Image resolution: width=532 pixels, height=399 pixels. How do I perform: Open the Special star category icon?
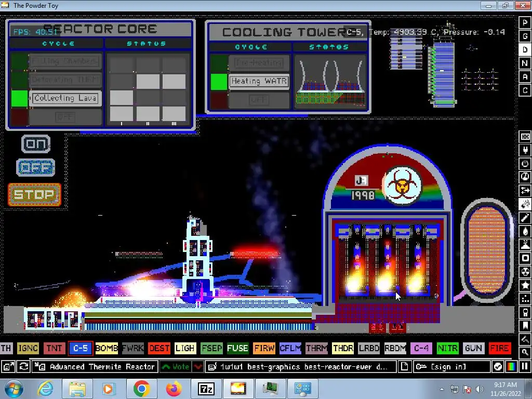pos(525,285)
